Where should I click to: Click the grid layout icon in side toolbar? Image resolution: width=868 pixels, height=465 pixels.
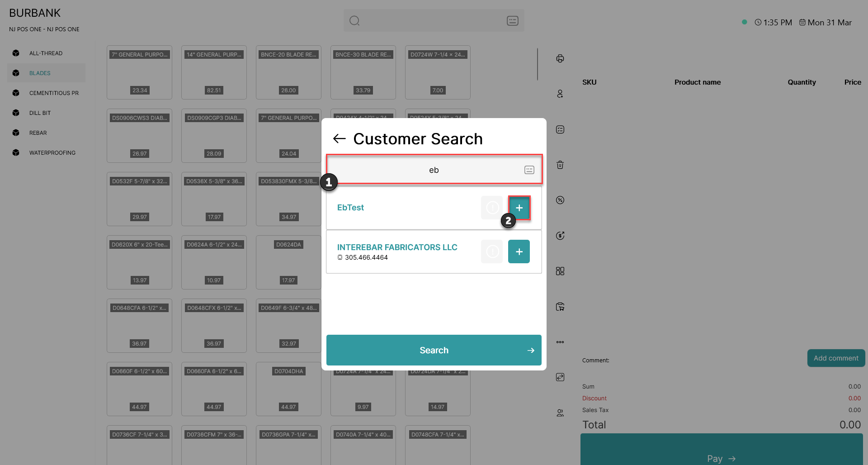(560, 271)
